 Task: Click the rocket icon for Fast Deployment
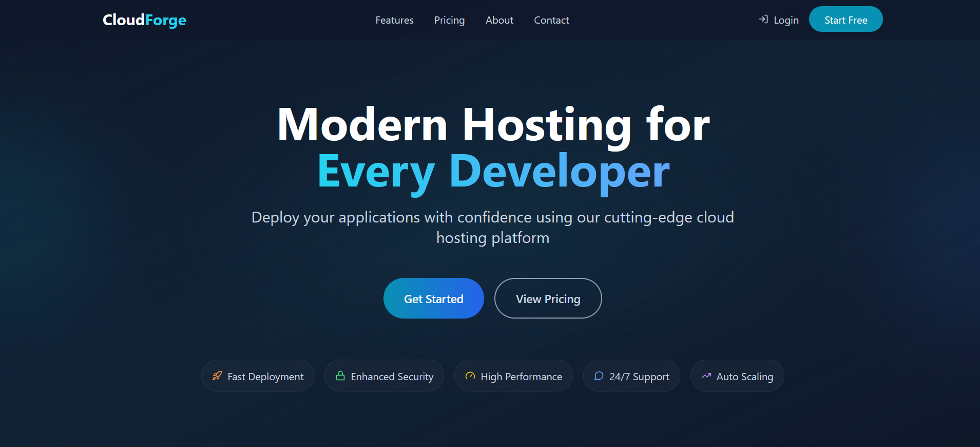click(x=217, y=376)
